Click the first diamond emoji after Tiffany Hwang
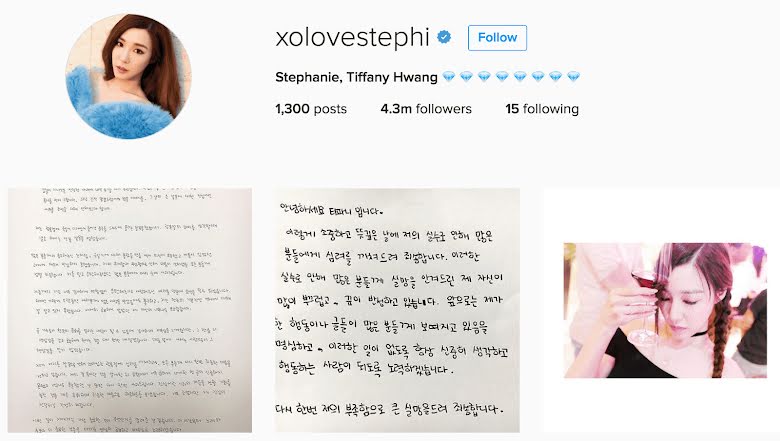 449,77
